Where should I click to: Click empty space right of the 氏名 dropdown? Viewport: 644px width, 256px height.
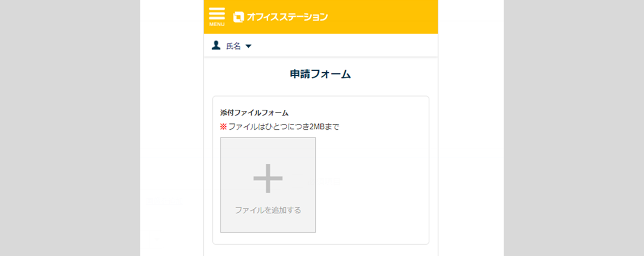341,46
